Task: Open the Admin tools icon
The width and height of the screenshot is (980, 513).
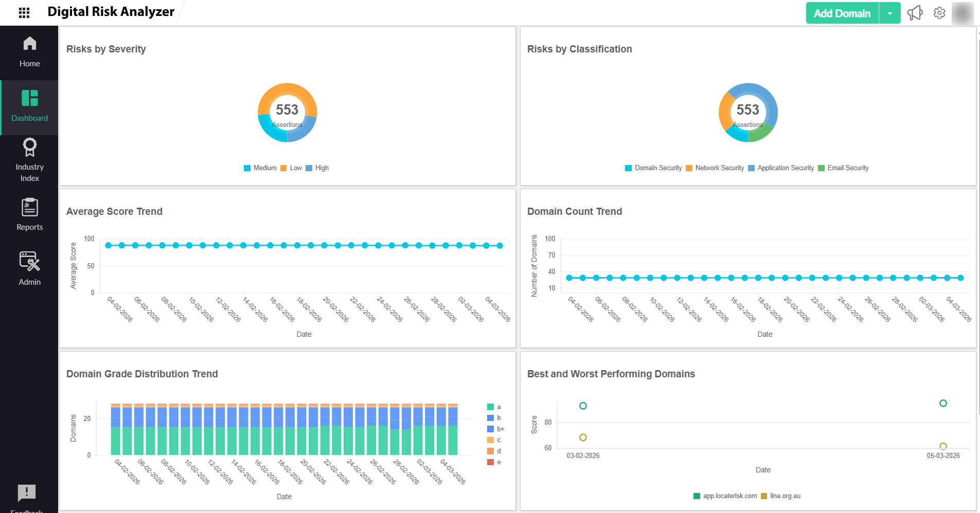Action: [29, 262]
